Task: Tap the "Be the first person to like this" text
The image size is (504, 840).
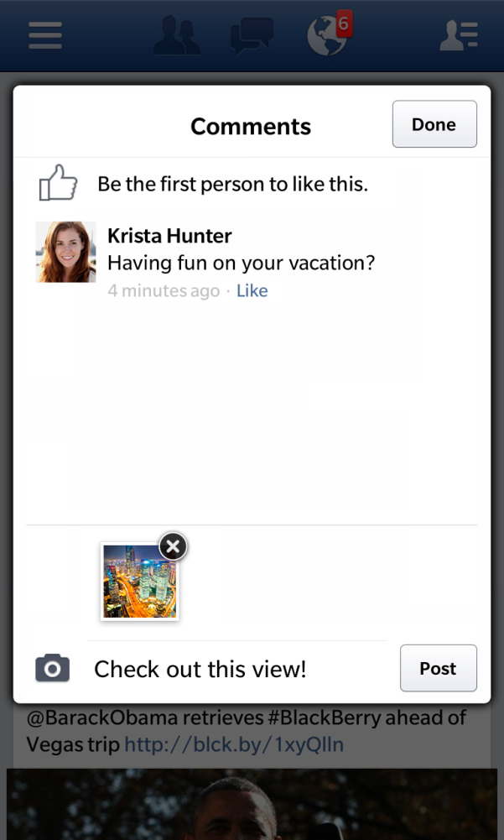Action: [x=232, y=184]
